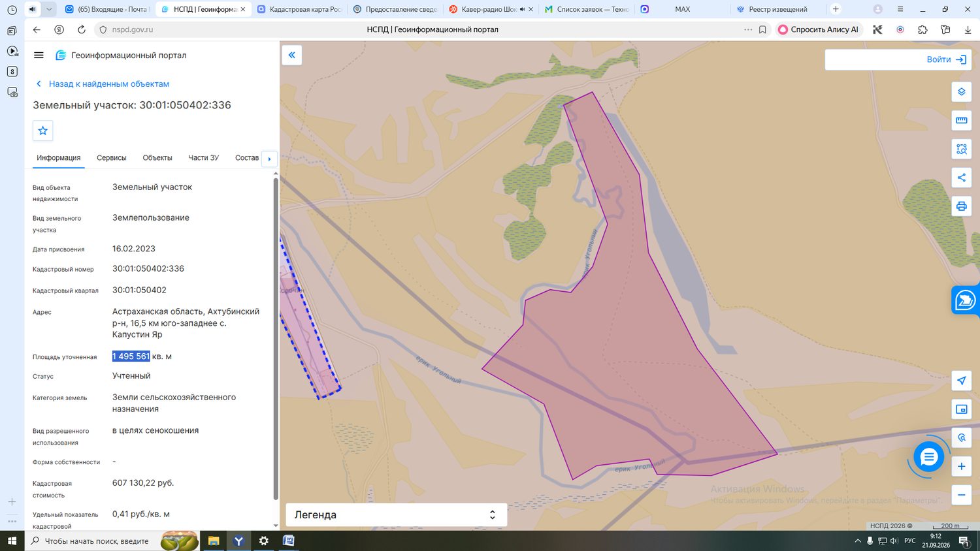Click the info panel vertical scrollbar
The height and width of the screenshot is (551, 980).
[x=276, y=338]
